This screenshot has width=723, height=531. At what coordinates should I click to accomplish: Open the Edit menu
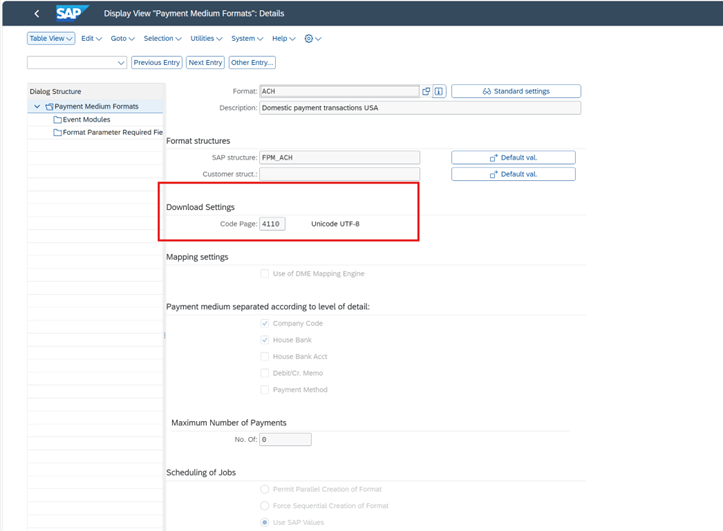click(x=91, y=39)
